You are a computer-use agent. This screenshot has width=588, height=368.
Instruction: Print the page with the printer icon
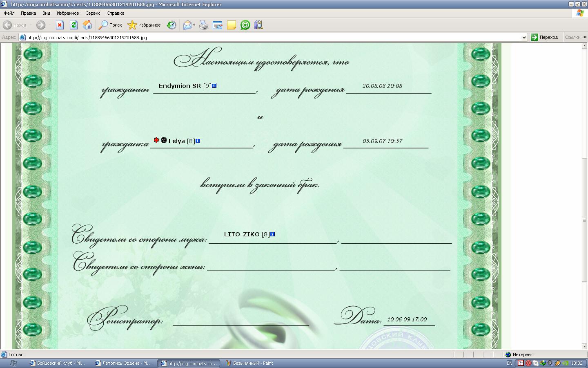click(x=203, y=25)
